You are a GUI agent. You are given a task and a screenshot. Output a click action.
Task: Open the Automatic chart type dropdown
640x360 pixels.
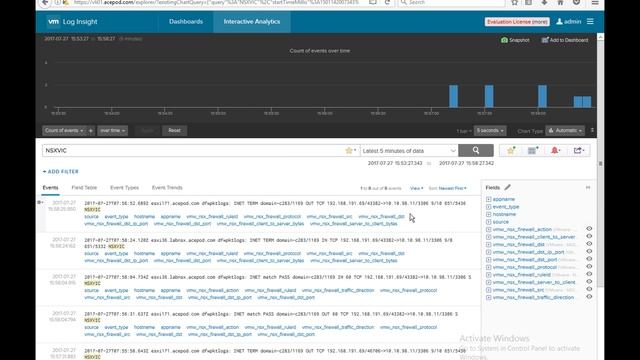coord(565,131)
